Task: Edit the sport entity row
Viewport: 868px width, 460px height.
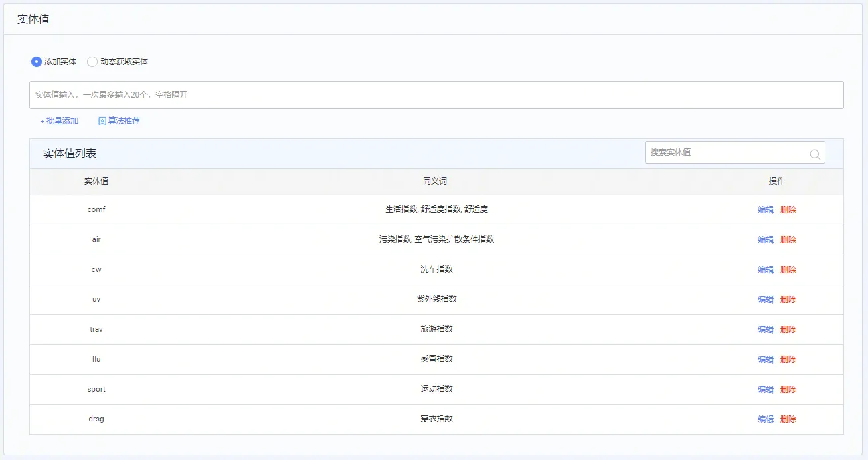Action: point(765,390)
